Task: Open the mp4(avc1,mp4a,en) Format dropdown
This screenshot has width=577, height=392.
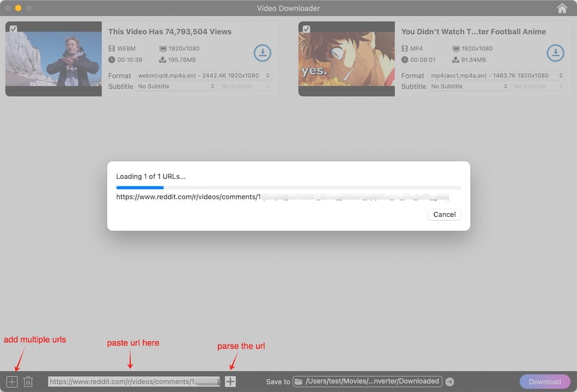Action: point(496,76)
